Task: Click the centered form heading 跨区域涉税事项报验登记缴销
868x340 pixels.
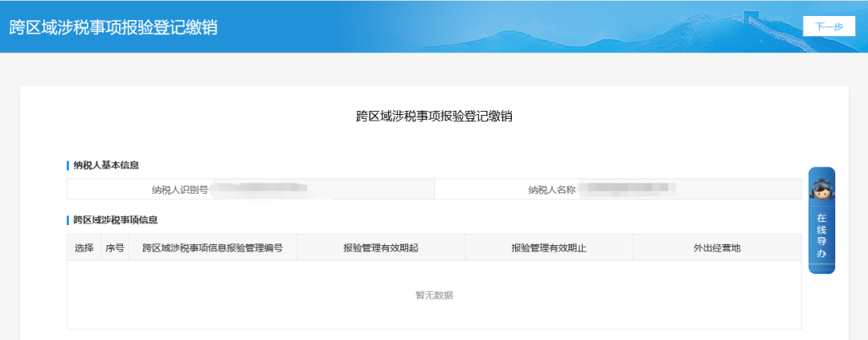Action: pos(434,117)
